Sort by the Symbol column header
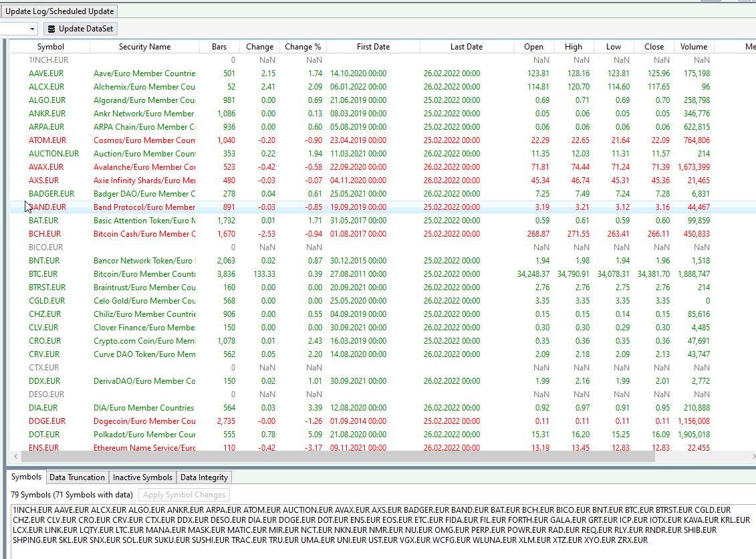Viewport: 756px width, 559px height. point(51,47)
